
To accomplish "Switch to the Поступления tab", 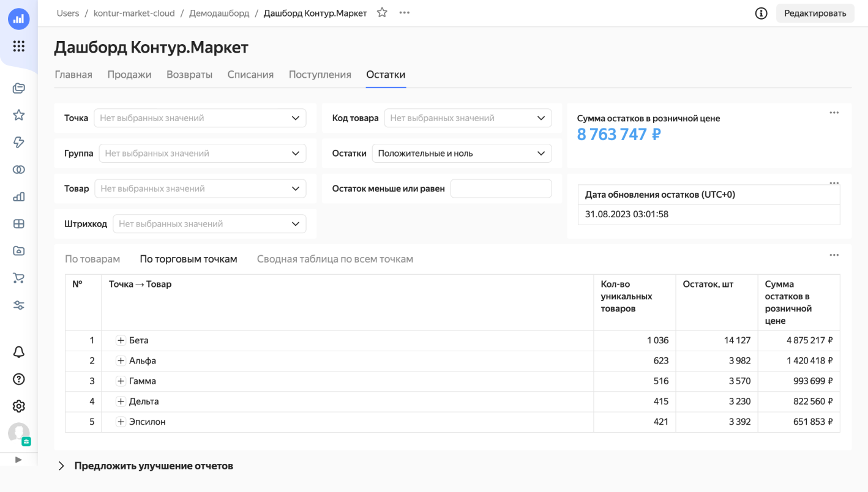I will point(320,75).
